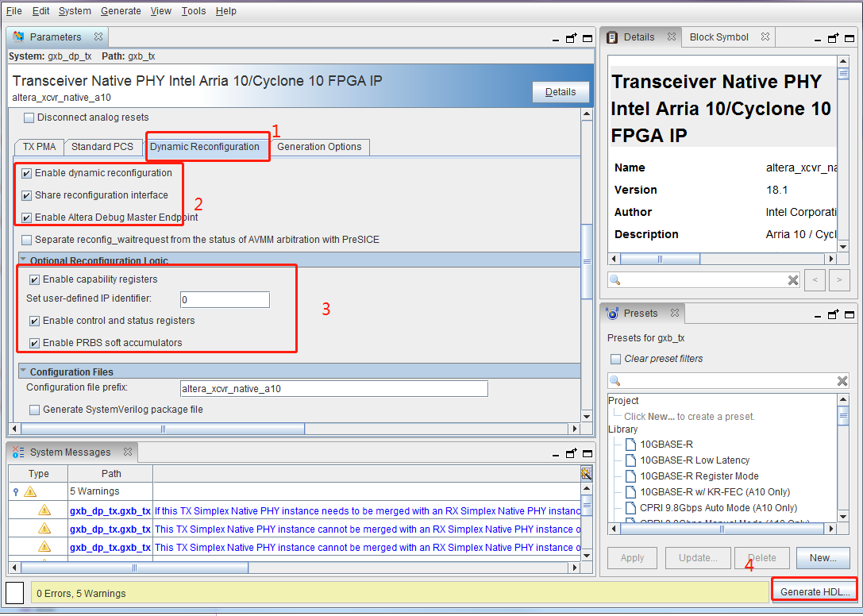This screenshot has height=616, width=863.
Task: Clear the Details search field with X icon
Action: [792, 280]
